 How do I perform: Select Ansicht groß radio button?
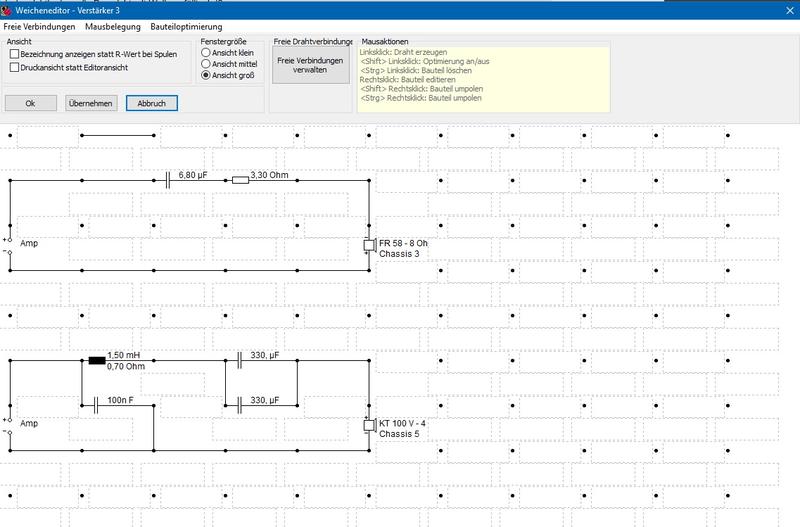[206, 75]
